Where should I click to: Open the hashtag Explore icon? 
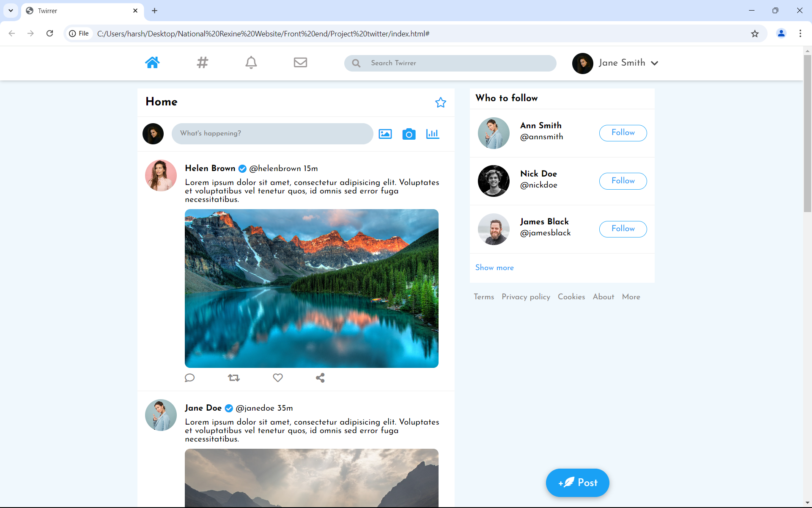[x=203, y=63]
